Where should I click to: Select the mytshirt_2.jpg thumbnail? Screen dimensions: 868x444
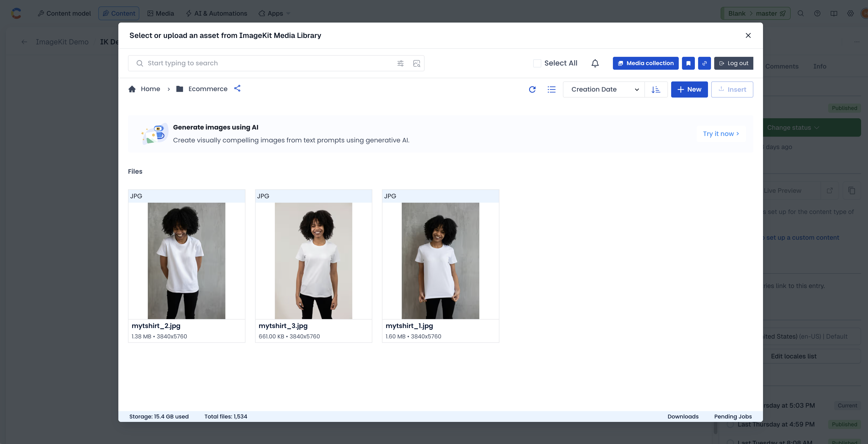click(x=186, y=261)
